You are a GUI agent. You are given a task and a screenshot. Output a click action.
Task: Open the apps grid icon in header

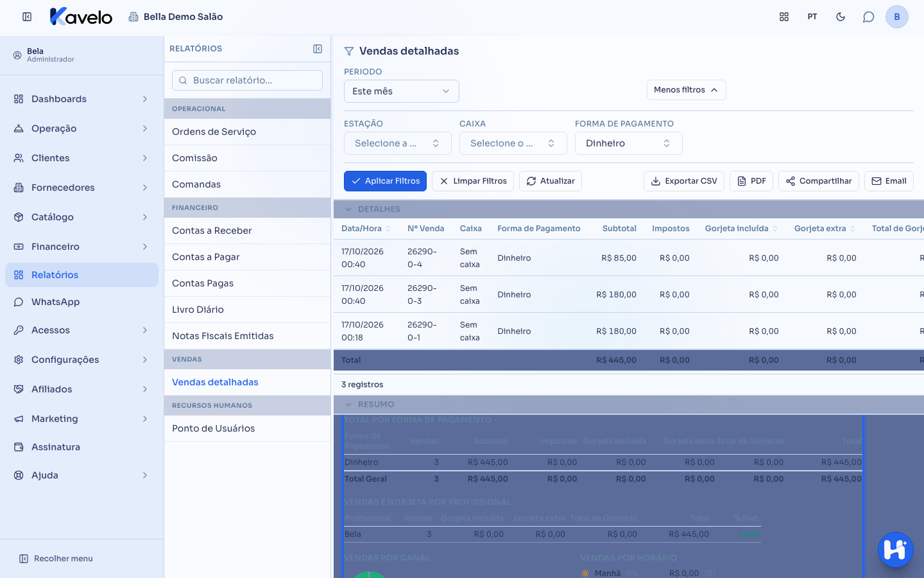[784, 17]
